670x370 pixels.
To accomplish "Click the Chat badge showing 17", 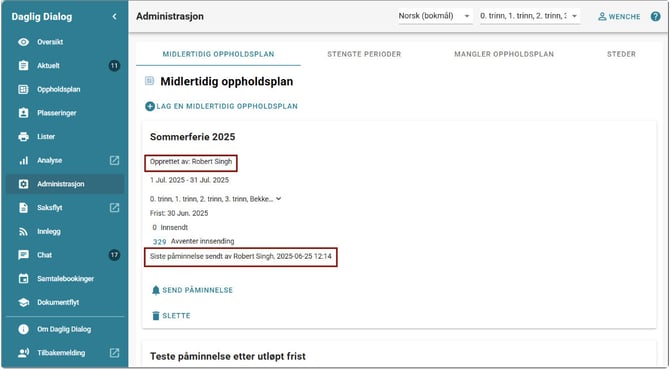I will click(114, 255).
